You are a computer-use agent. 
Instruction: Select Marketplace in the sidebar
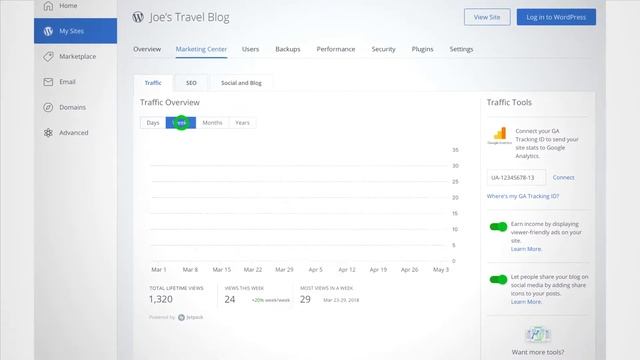[x=76, y=56]
